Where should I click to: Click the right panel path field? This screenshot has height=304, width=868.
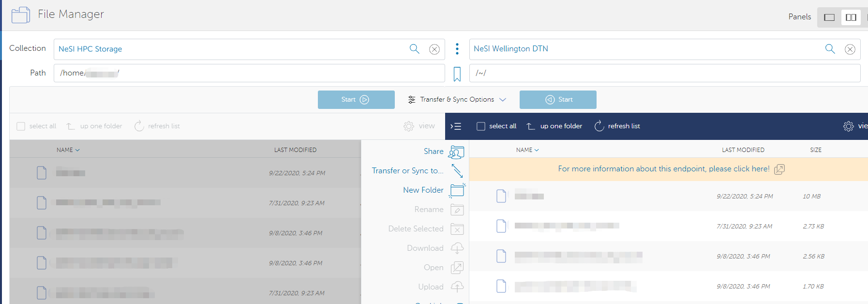664,73
